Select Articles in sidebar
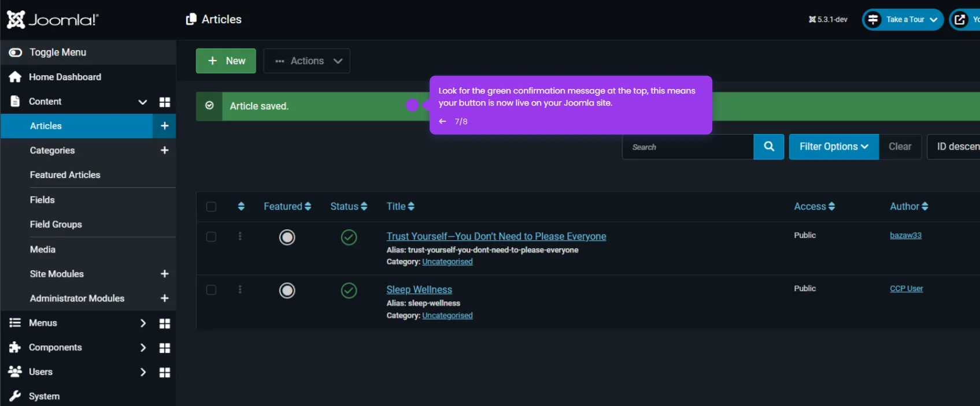Viewport: 980px width, 406px height. point(76,126)
